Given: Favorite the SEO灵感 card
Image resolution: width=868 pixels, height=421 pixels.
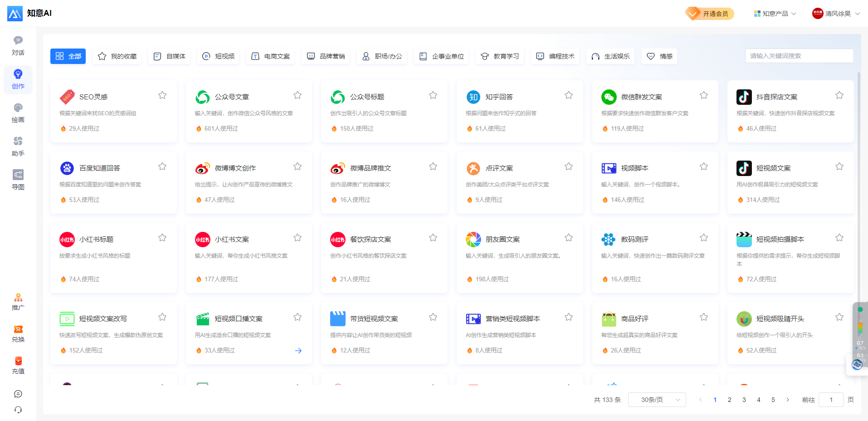Looking at the screenshot, I should (x=162, y=95).
